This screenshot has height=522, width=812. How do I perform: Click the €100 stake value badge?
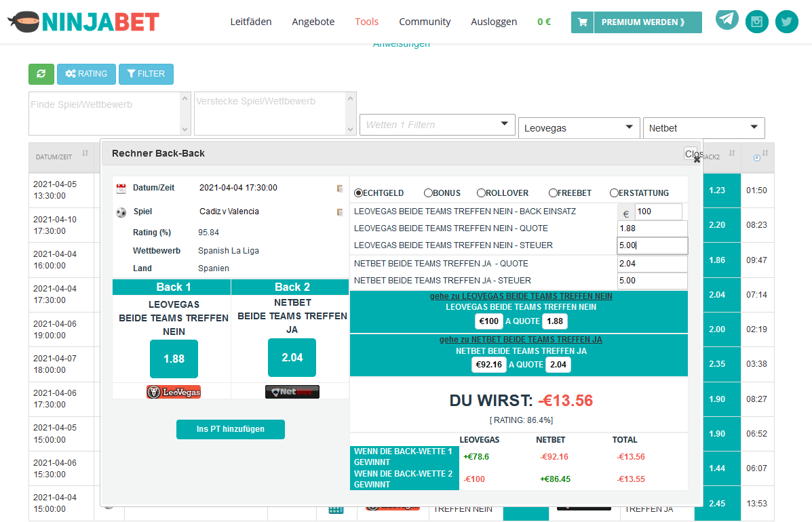tap(489, 321)
